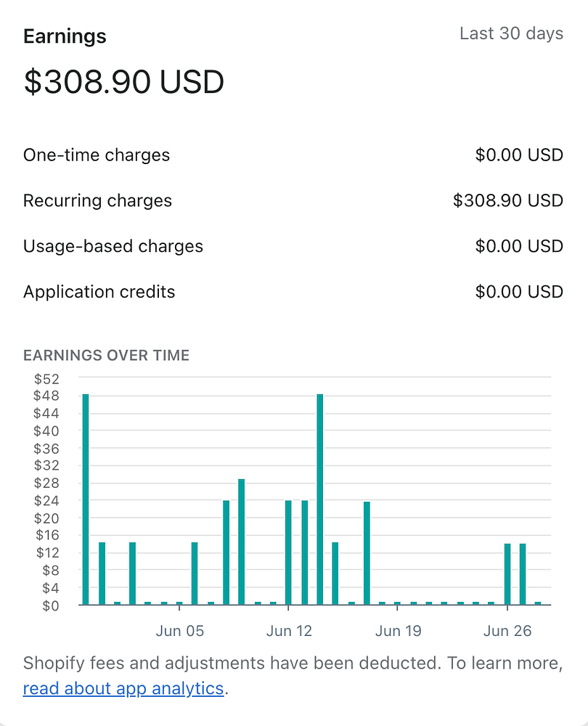
Task: Click the Jun 26 axis label
Action: coord(507,631)
